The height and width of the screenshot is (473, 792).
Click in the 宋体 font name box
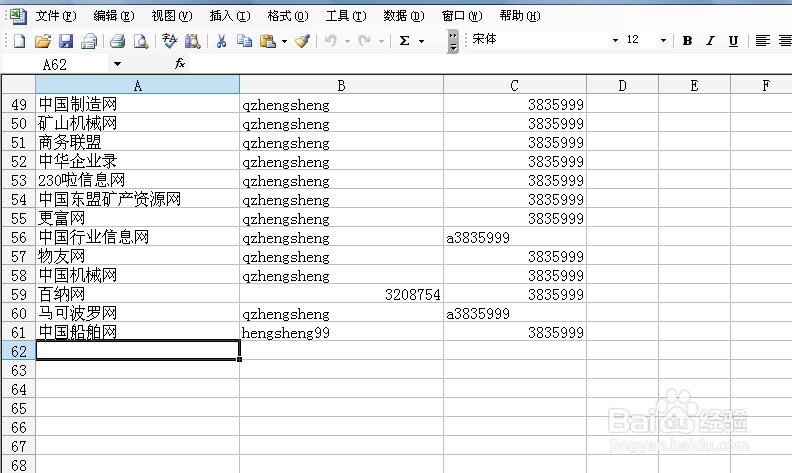(539, 40)
